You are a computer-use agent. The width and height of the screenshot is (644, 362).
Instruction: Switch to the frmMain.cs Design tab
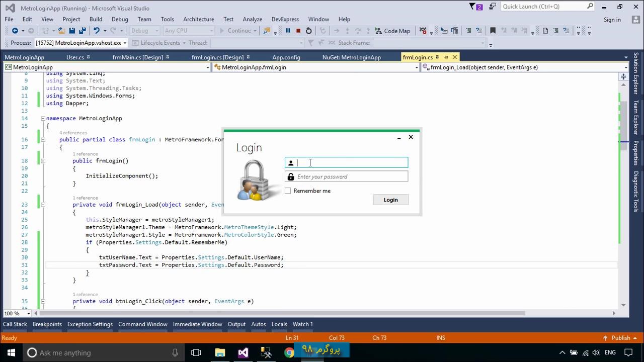[x=138, y=57]
